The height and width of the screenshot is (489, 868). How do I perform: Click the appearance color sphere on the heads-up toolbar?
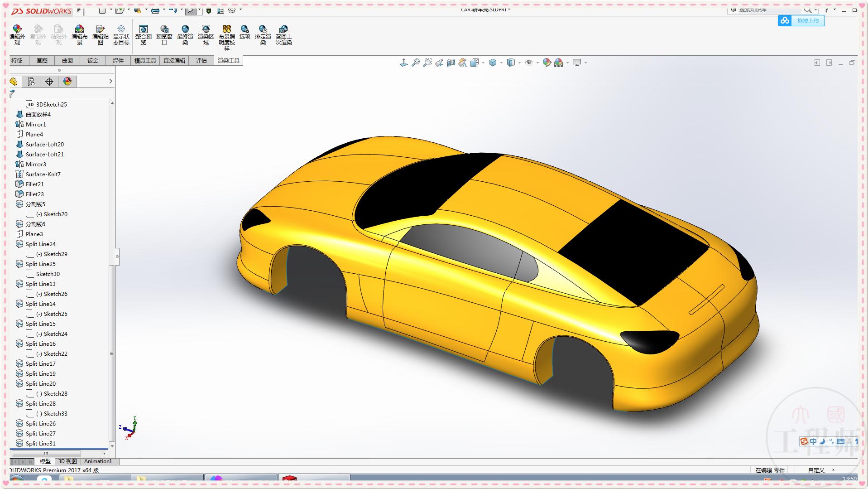tap(547, 62)
